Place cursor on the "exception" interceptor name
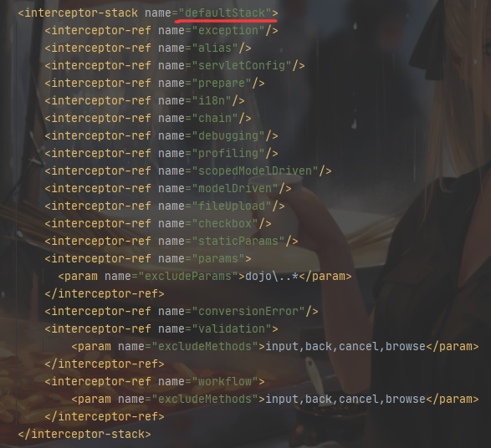Viewport: 491px width, 448px height. click(x=228, y=30)
